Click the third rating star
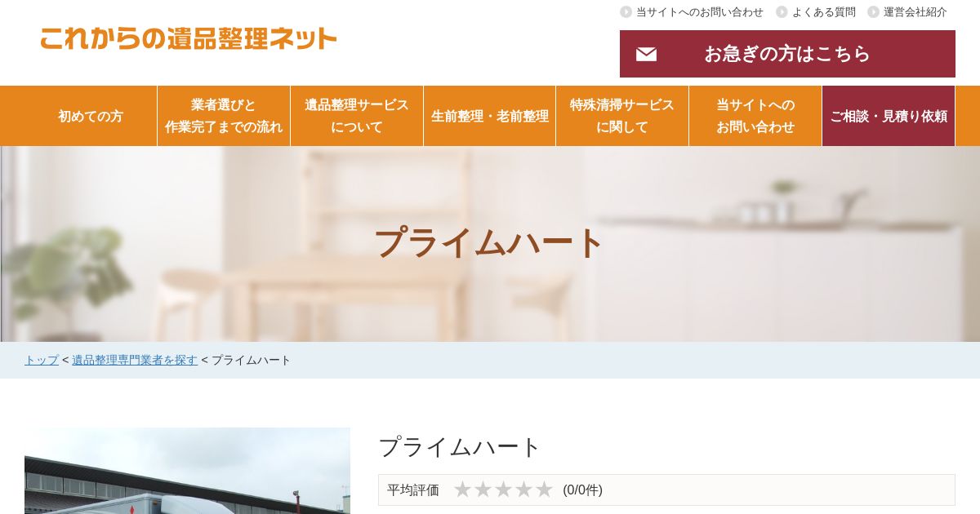 [503, 490]
